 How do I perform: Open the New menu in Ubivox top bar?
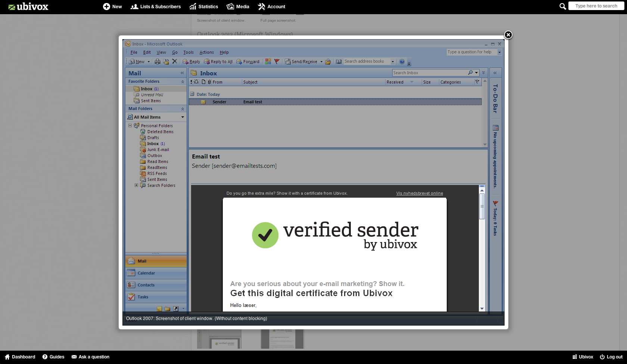click(x=112, y=6)
